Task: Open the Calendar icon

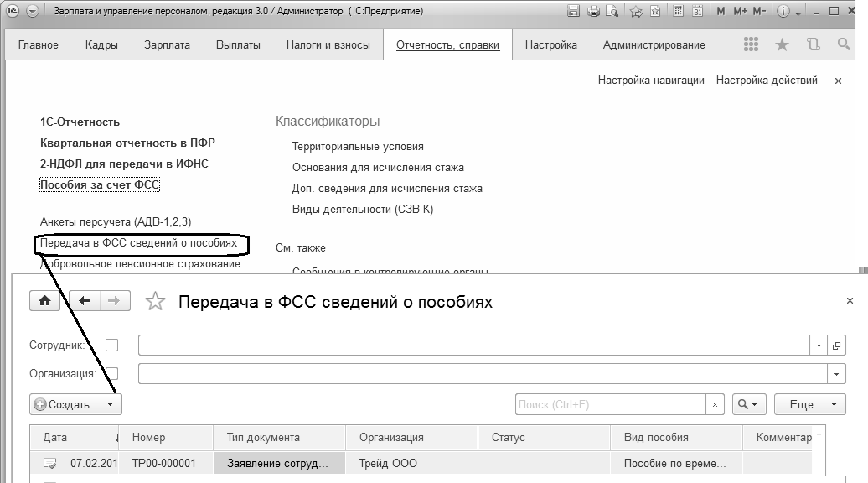Action: [697, 11]
